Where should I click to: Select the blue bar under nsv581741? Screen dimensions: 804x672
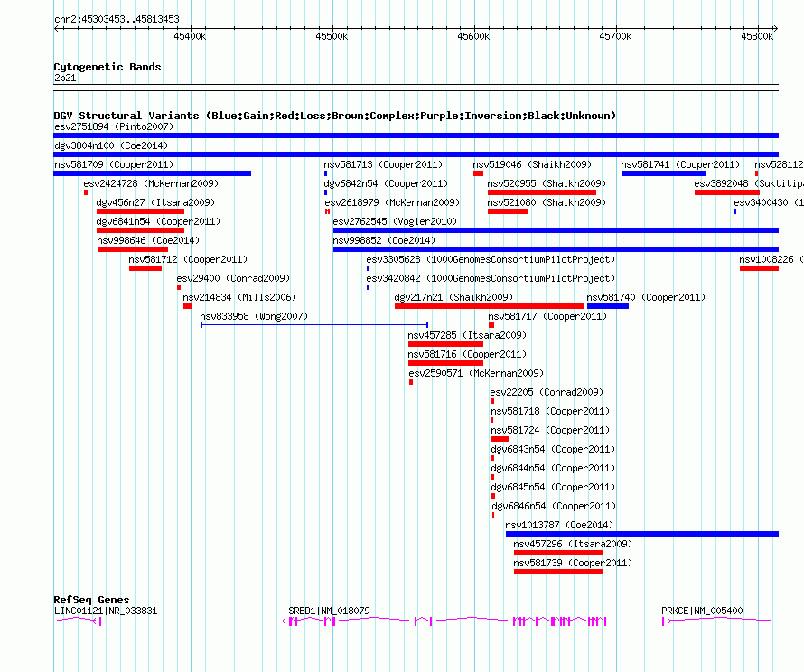tap(663, 173)
